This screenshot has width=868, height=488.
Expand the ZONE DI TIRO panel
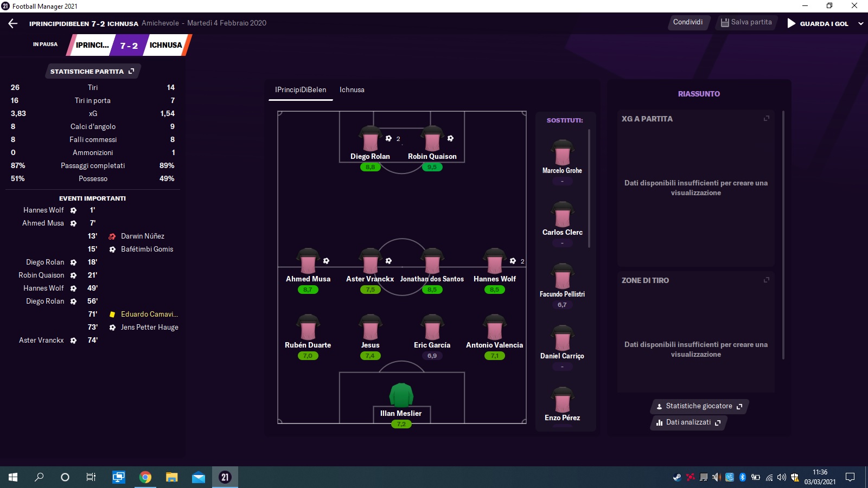click(x=767, y=280)
